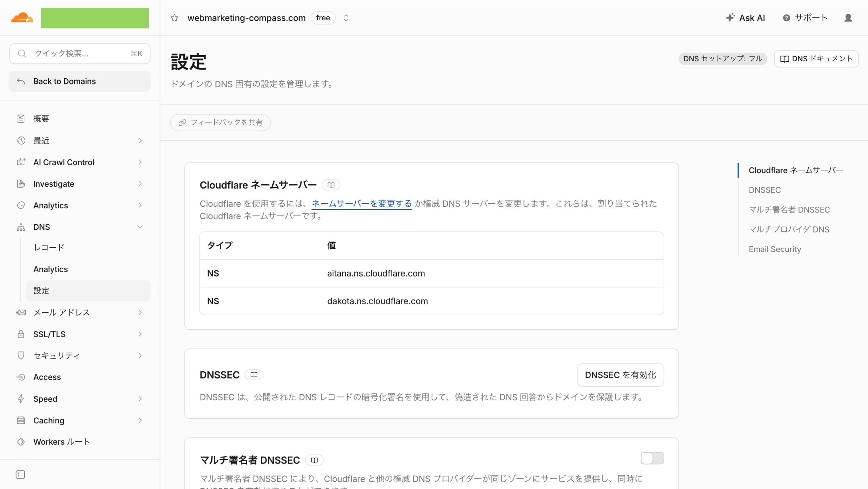This screenshot has width=868, height=489.
Task: Click the DNS セットアップ: フル badge
Action: 723,59
